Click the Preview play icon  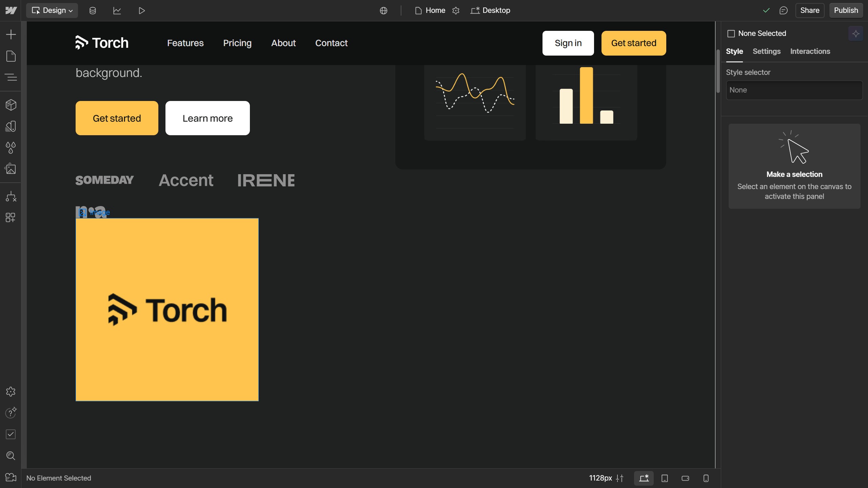pyautogui.click(x=142, y=11)
